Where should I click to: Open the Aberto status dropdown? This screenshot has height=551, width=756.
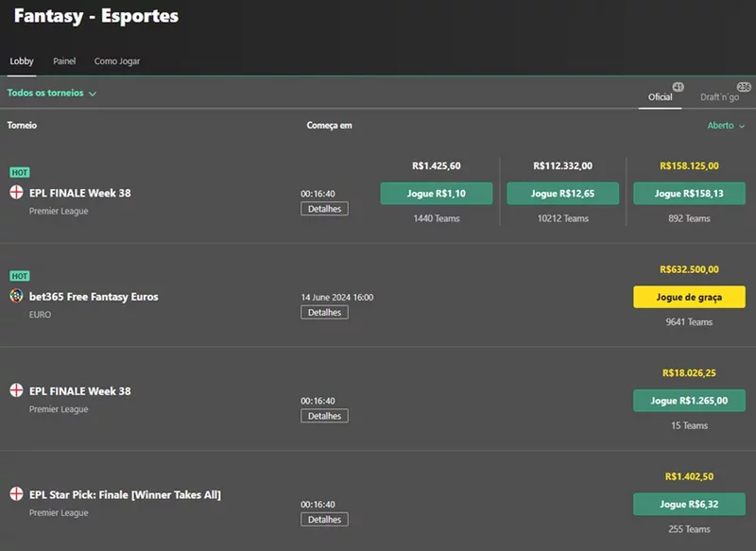(725, 125)
